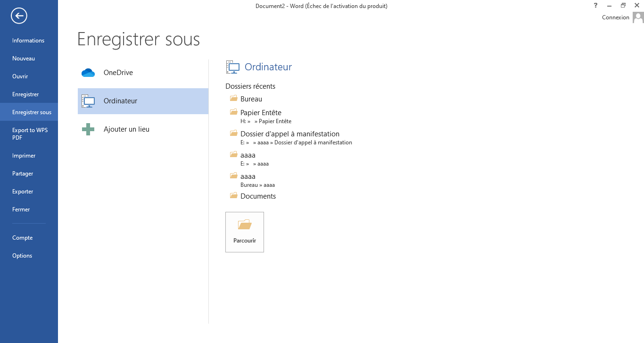Select Nouveau in the sidebar
This screenshot has width=644, height=343.
tap(29, 59)
